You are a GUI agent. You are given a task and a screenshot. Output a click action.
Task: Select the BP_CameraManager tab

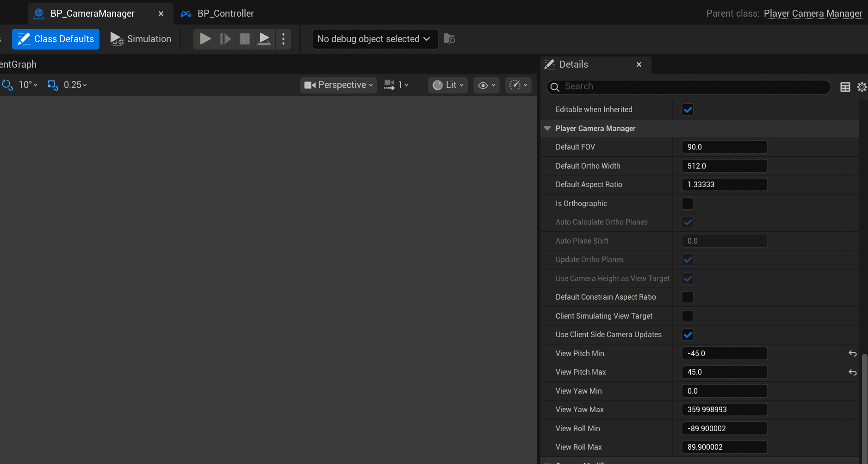click(92, 13)
